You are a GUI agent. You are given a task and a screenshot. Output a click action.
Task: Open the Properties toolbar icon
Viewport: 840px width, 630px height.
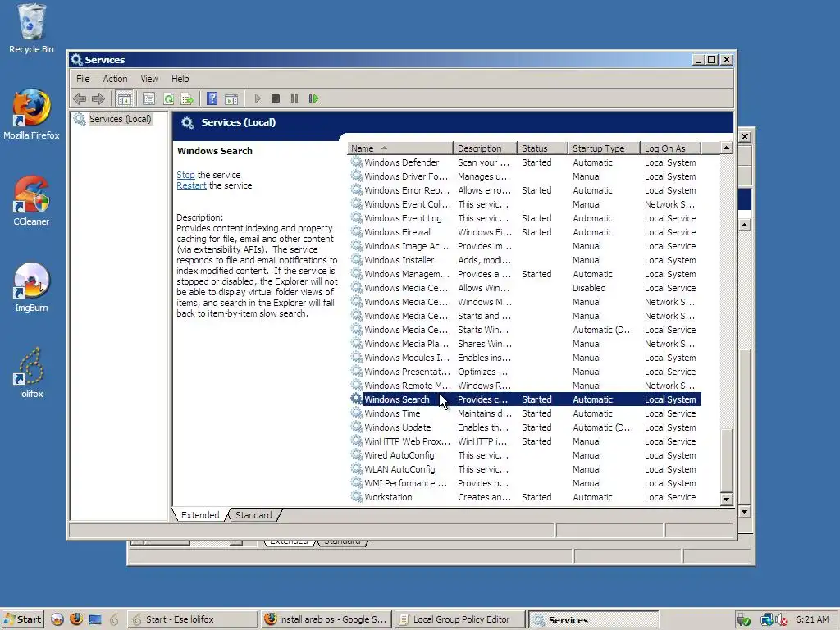tap(149, 98)
